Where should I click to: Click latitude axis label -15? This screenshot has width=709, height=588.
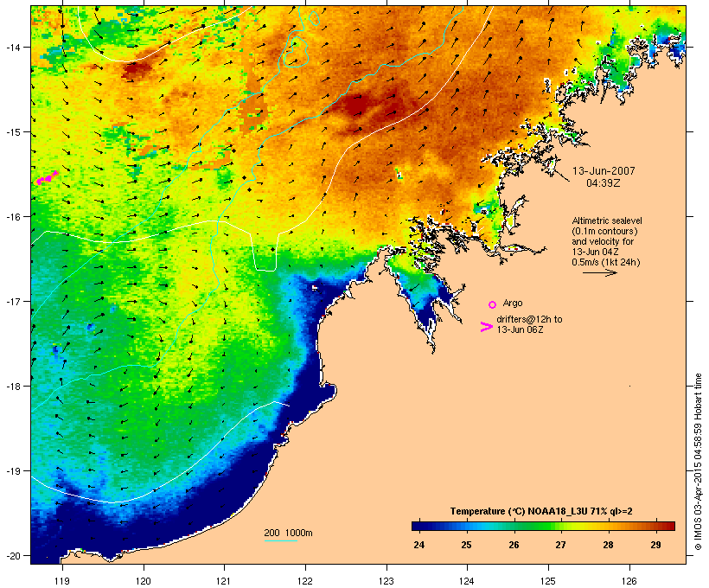coord(12,132)
